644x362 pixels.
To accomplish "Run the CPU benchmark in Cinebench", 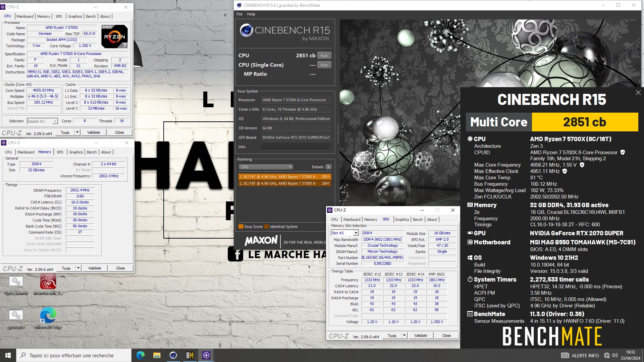I will coord(324,56).
